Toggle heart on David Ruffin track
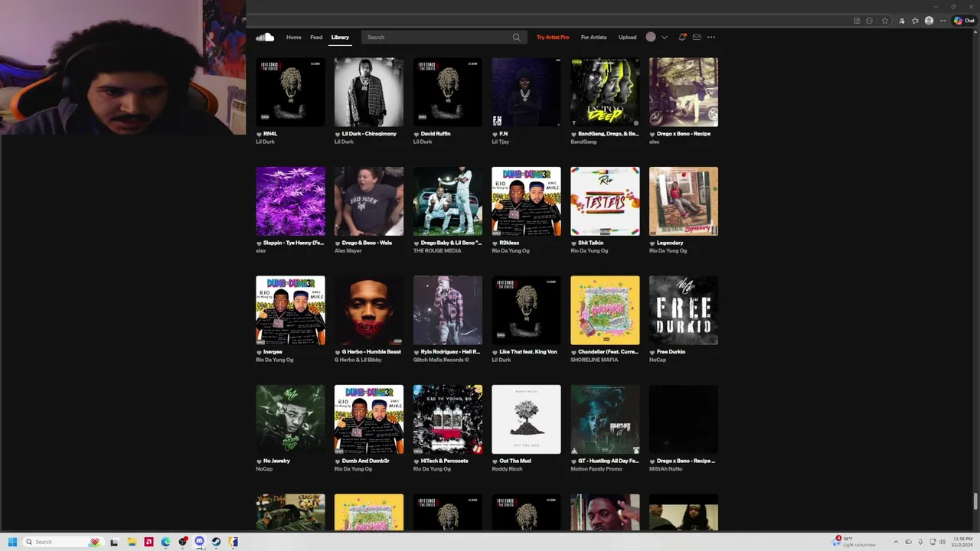980x551 pixels. coord(416,134)
